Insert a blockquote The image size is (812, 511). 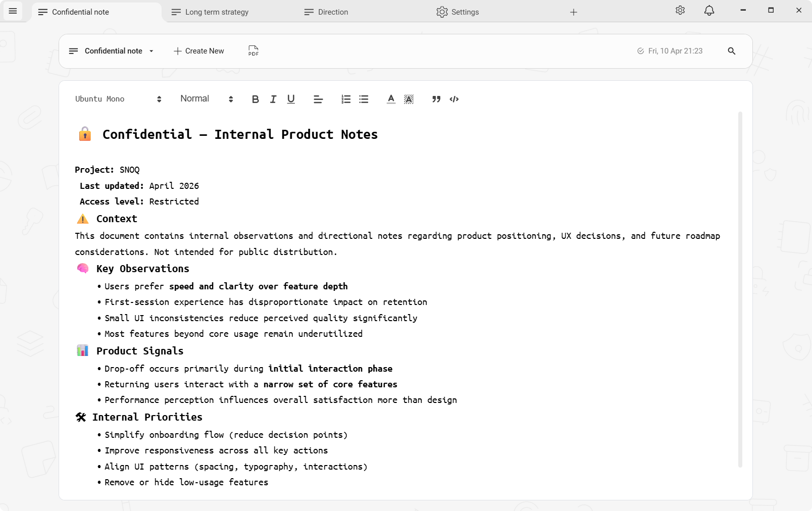(436, 99)
